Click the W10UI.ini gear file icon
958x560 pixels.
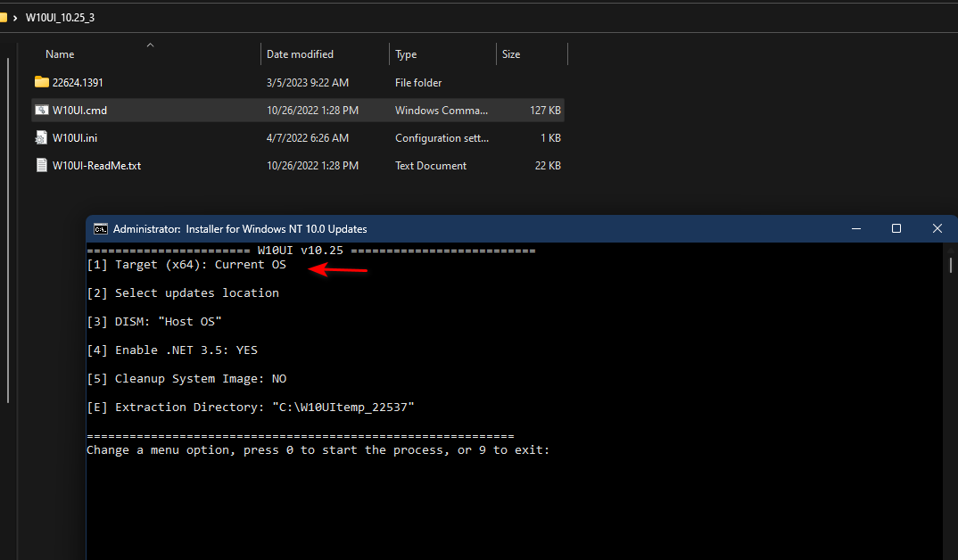pos(41,137)
